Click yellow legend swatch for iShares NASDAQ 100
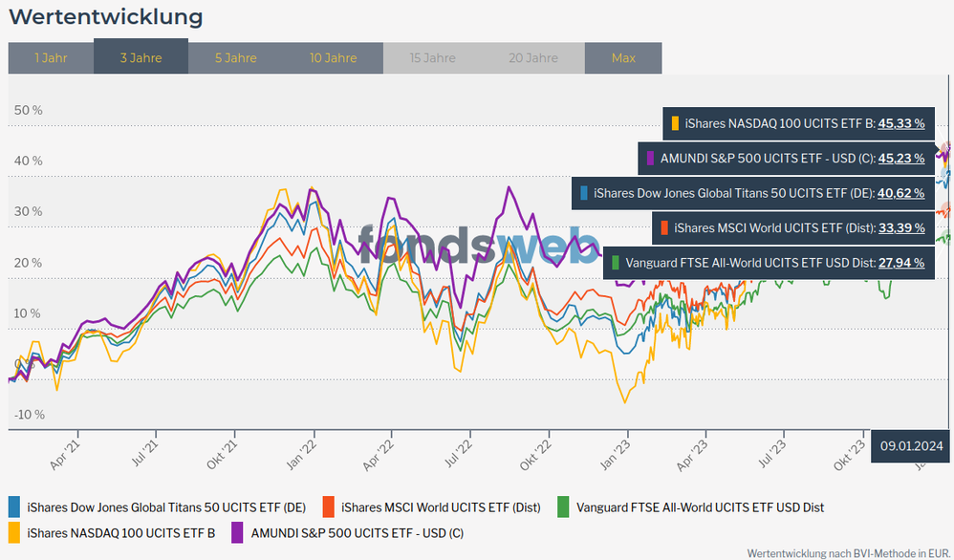The image size is (954, 560). pyautogui.click(x=14, y=532)
